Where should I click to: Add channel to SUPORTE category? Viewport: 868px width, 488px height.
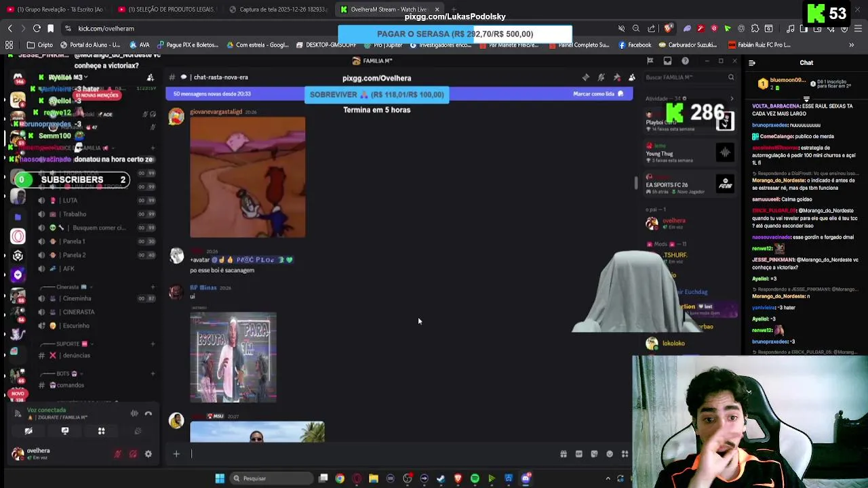(x=153, y=344)
